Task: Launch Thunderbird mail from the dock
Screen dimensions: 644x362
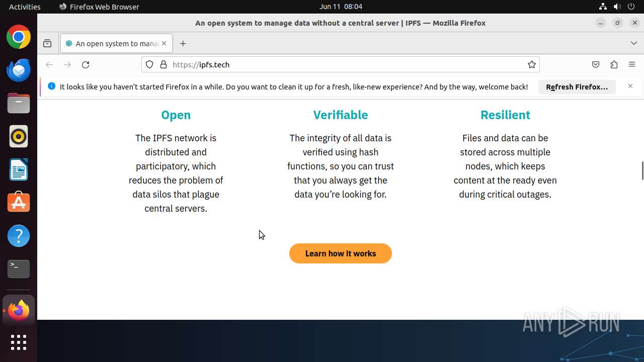Action: tap(19, 70)
